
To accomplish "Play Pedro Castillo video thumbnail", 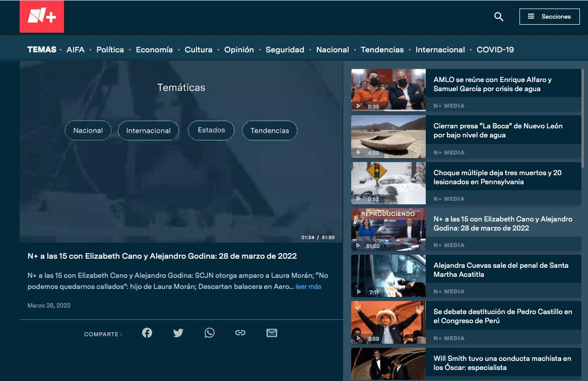I will tap(388, 322).
